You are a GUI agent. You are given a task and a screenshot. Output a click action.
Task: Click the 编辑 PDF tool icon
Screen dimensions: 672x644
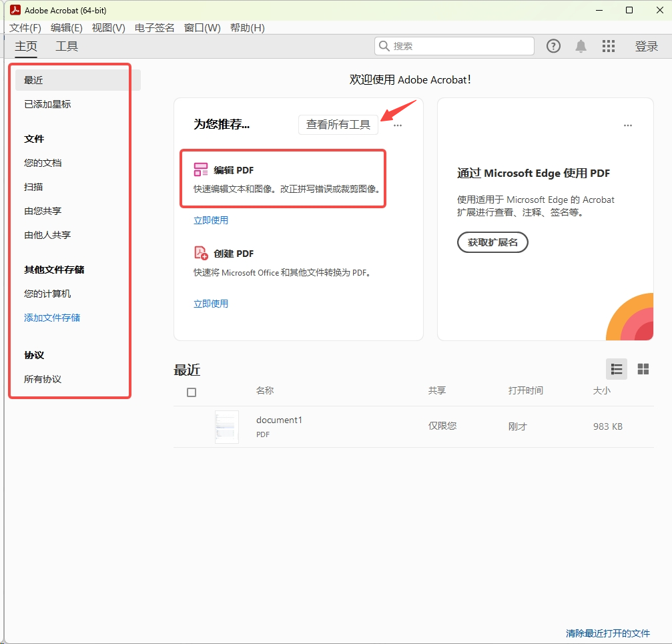click(x=201, y=170)
